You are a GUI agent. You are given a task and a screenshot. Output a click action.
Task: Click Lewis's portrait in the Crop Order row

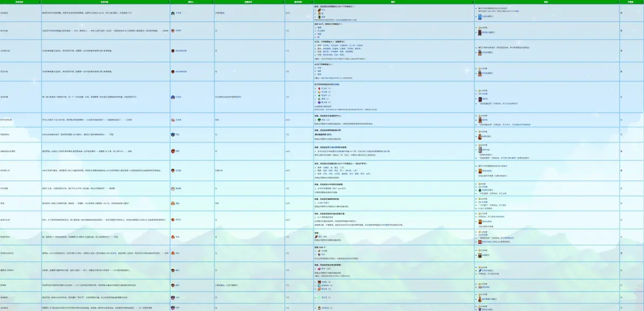(x=172, y=170)
